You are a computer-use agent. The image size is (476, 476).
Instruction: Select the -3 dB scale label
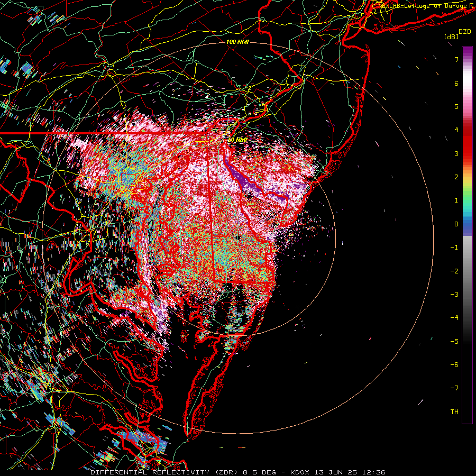[454, 295]
